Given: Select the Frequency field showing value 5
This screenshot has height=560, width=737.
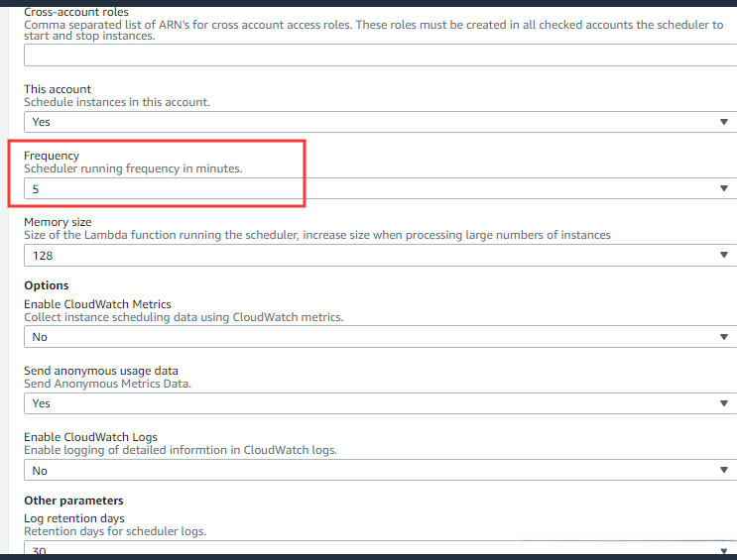Looking at the screenshot, I should click(377, 188).
